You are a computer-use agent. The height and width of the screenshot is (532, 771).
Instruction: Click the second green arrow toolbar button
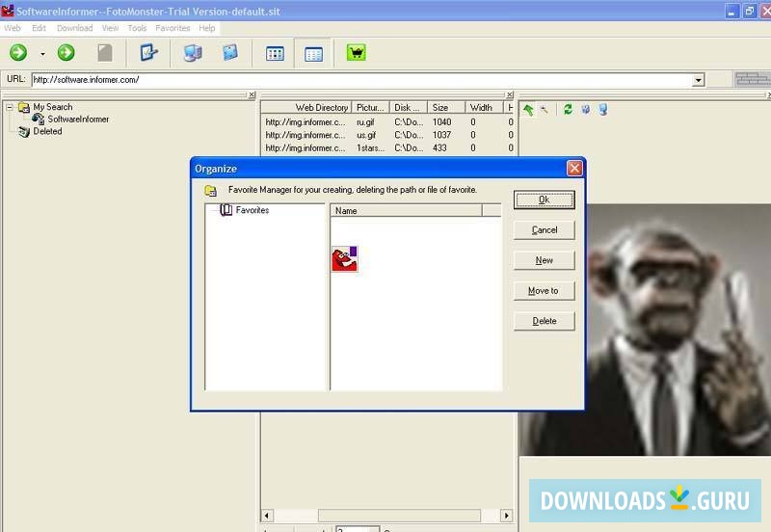(x=66, y=53)
